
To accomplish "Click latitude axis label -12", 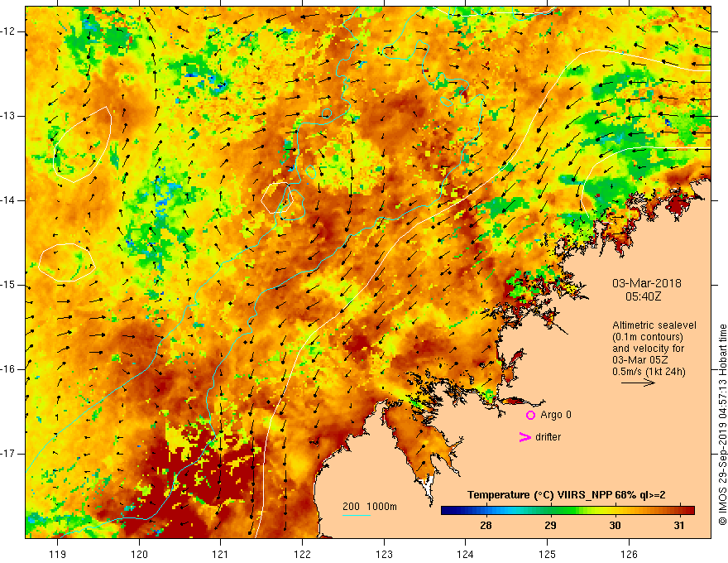I will point(8,31).
